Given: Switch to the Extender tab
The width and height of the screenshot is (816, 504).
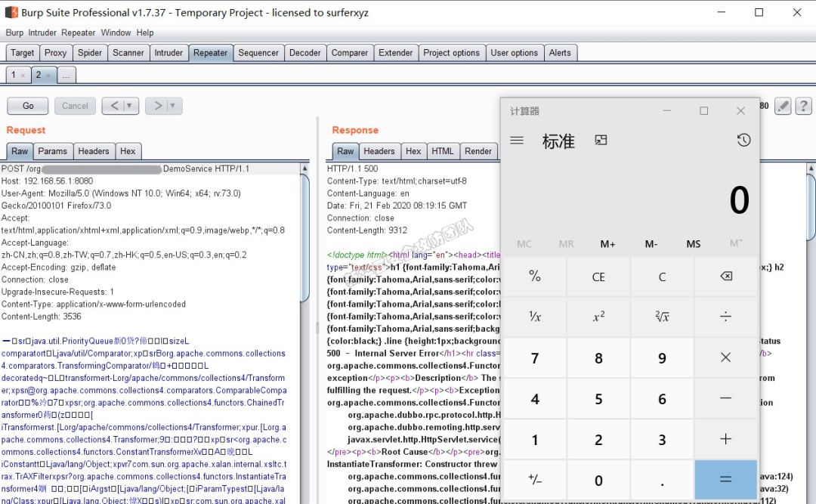Looking at the screenshot, I should (x=395, y=53).
